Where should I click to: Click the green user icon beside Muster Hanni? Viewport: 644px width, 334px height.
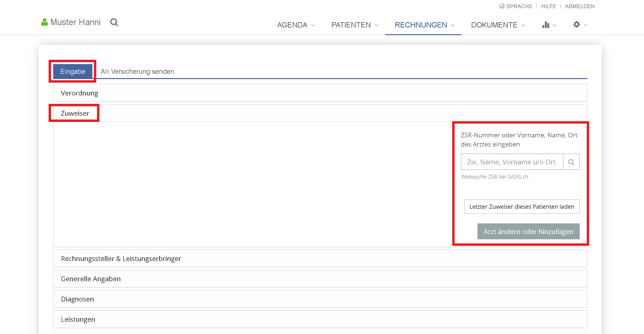point(45,22)
